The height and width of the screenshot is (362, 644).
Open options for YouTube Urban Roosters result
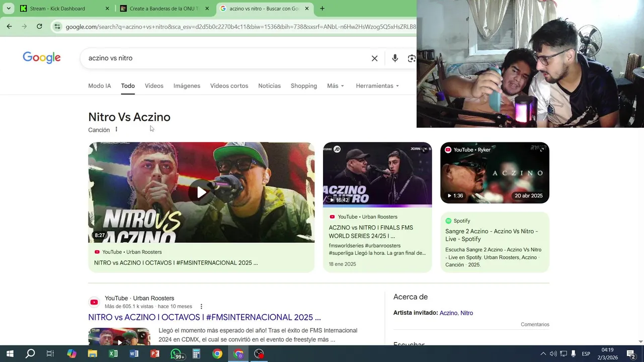(x=201, y=306)
